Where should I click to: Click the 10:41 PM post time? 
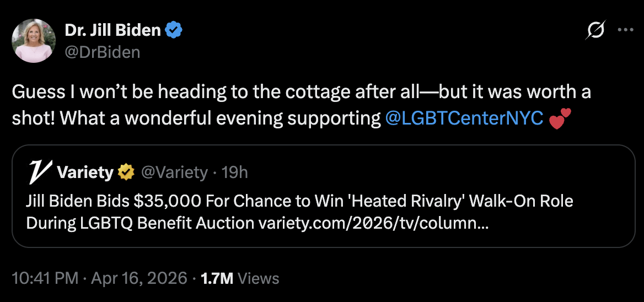click(x=45, y=278)
